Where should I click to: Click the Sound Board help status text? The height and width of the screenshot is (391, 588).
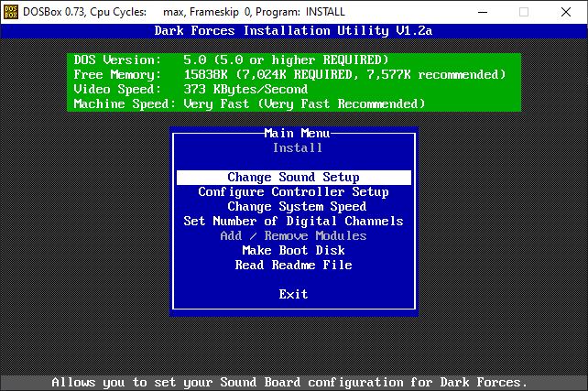(289, 383)
